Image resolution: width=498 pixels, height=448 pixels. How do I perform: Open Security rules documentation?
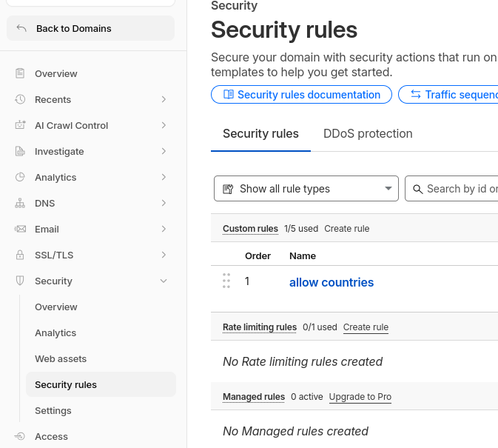301,94
